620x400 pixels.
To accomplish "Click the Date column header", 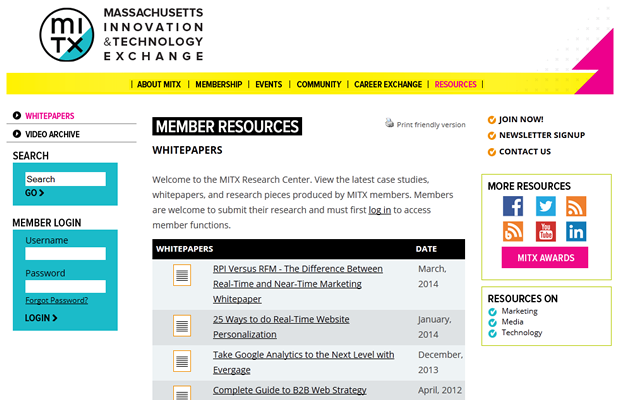I will [x=426, y=249].
